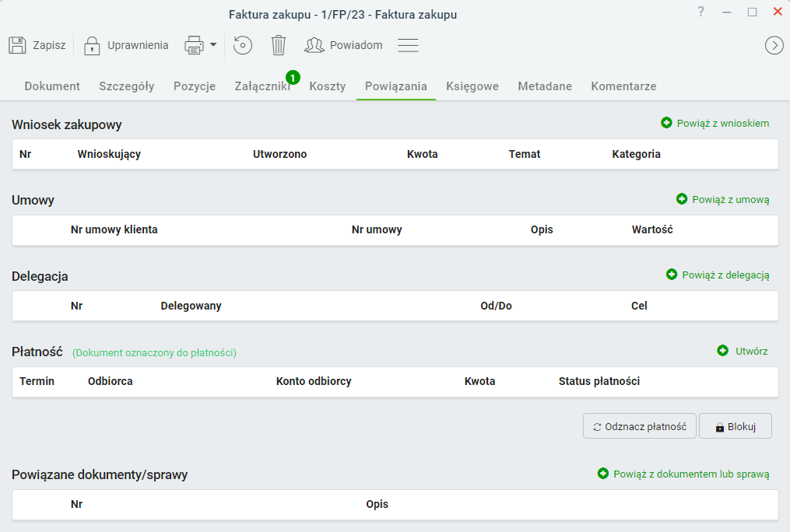The width and height of the screenshot is (790, 532).
Task: Click the Powiadom label text
Action: (356, 45)
